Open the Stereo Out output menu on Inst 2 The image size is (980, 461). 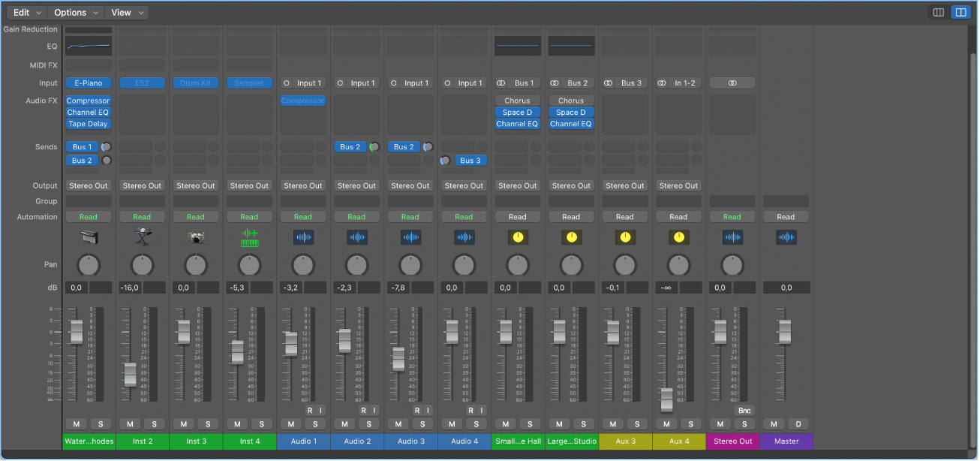(x=142, y=185)
